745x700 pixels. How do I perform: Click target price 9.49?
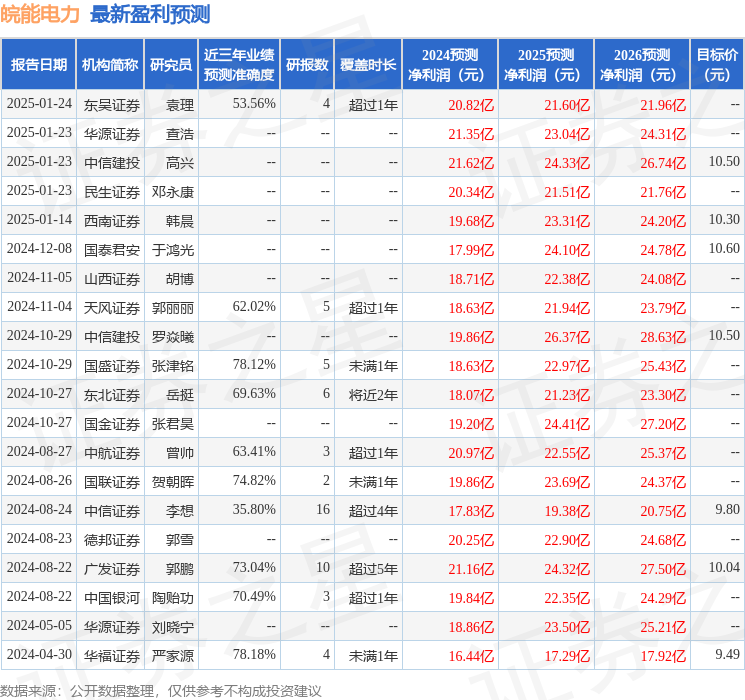click(x=727, y=654)
